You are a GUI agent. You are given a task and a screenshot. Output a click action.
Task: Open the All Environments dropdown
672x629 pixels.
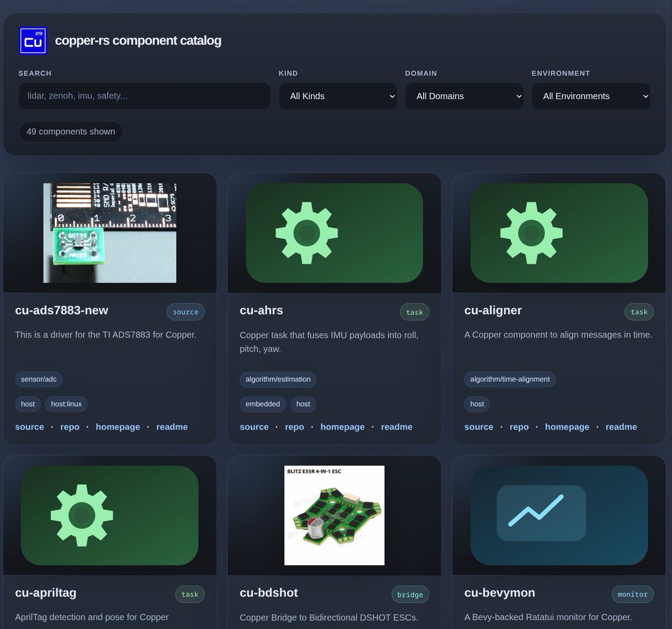tap(591, 96)
